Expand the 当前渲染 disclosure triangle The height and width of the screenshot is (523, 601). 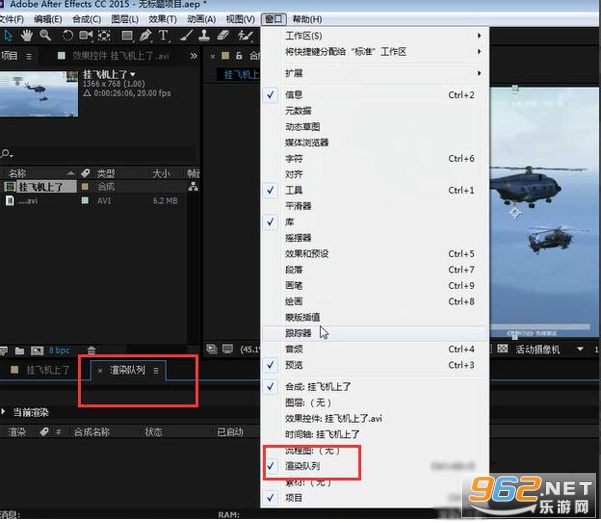coord(4,412)
